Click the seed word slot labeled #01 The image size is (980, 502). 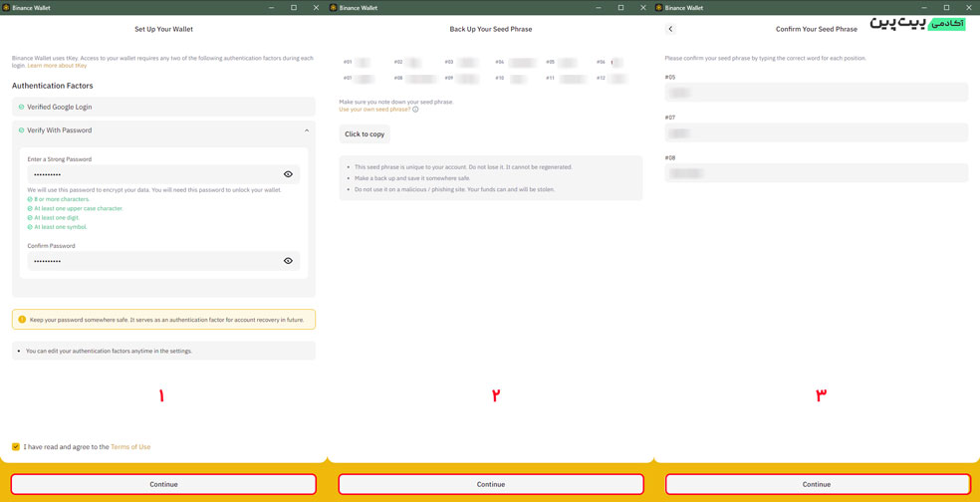(358, 62)
